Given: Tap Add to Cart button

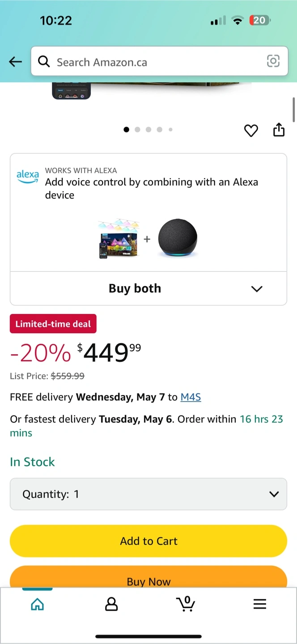Looking at the screenshot, I should (x=148, y=541).
